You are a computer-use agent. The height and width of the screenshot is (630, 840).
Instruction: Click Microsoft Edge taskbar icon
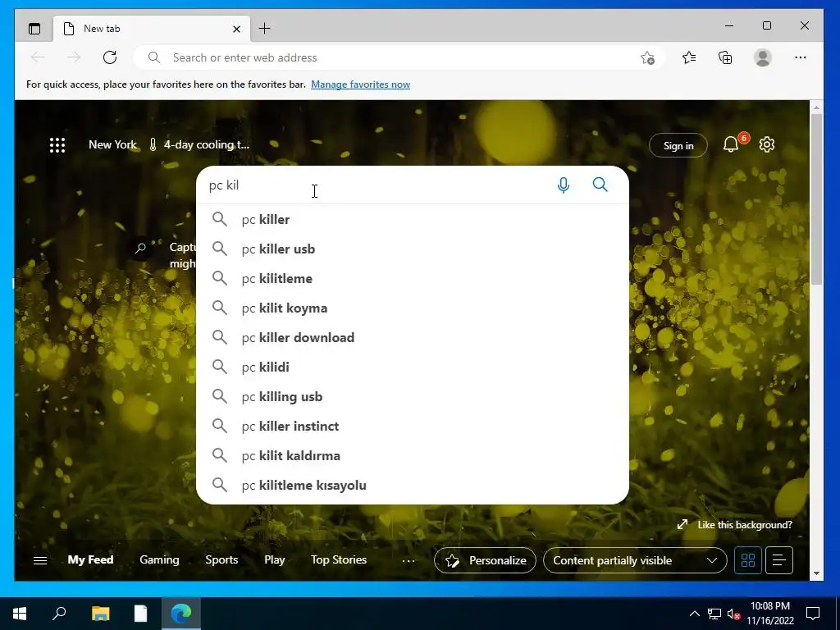tap(181, 614)
